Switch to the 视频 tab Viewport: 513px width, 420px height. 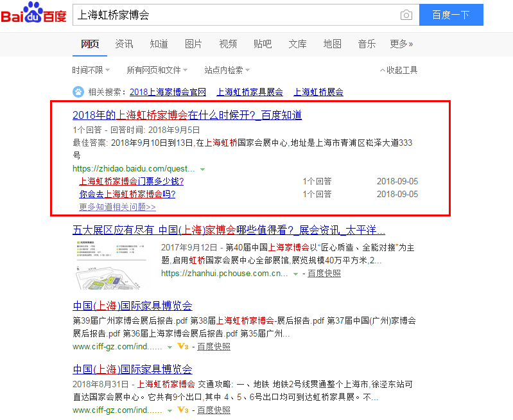pyautogui.click(x=228, y=44)
